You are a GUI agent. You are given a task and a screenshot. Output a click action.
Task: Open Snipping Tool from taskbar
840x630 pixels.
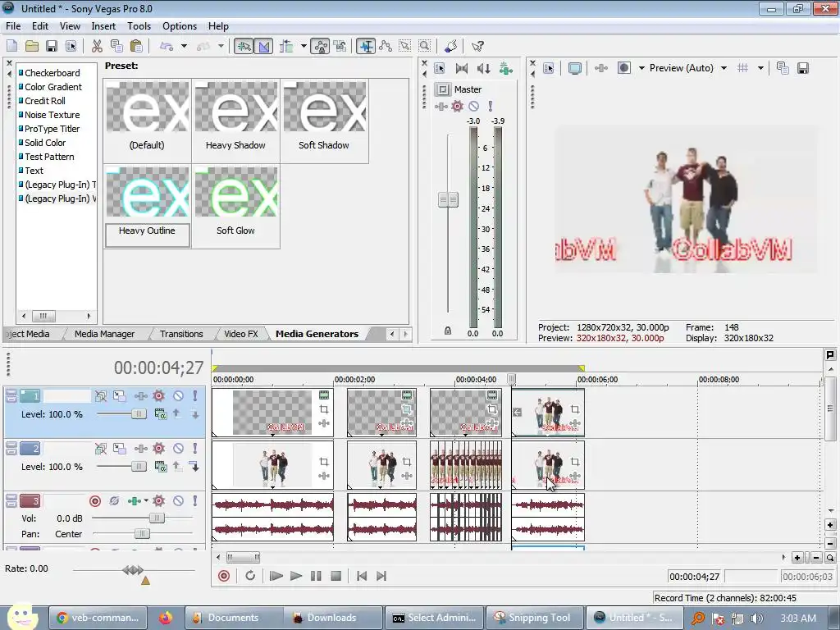[x=536, y=618]
